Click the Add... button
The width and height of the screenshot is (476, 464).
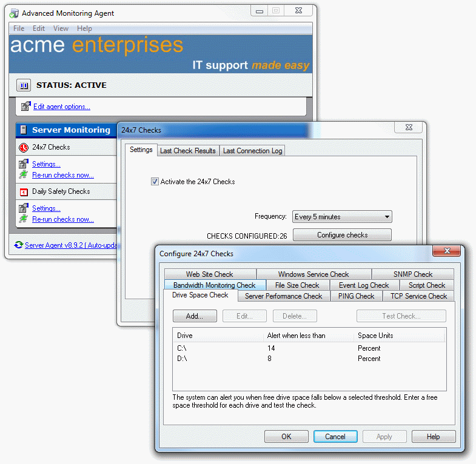pos(195,316)
